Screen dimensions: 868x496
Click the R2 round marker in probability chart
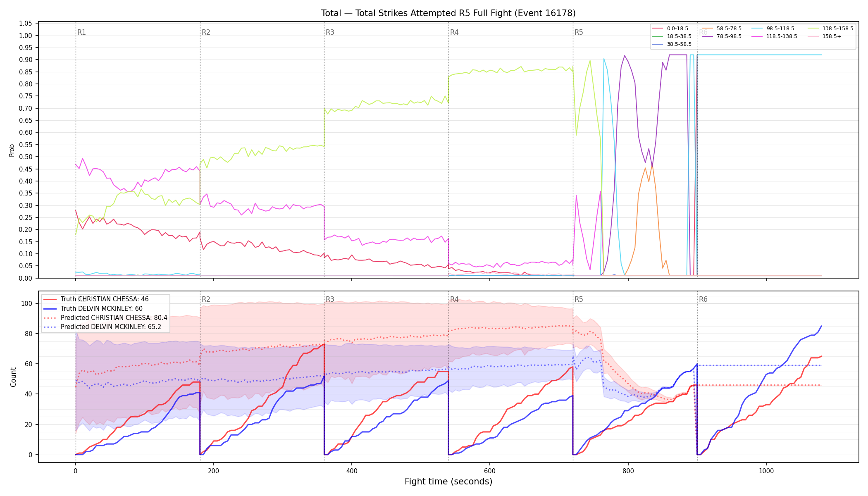coord(206,32)
